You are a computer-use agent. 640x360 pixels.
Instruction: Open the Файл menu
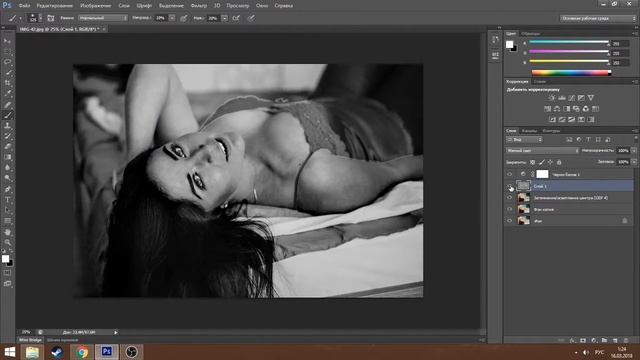pyautogui.click(x=24, y=6)
